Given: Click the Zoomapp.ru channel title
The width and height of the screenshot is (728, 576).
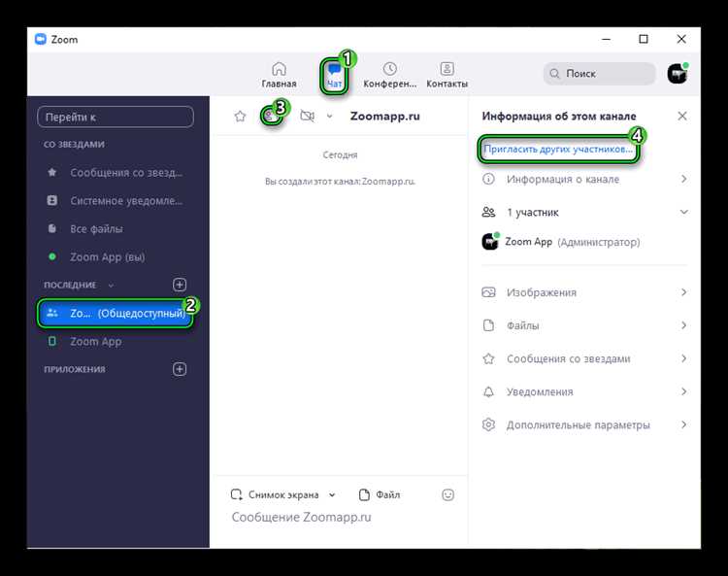Looking at the screenshot, I should point(384,117).
